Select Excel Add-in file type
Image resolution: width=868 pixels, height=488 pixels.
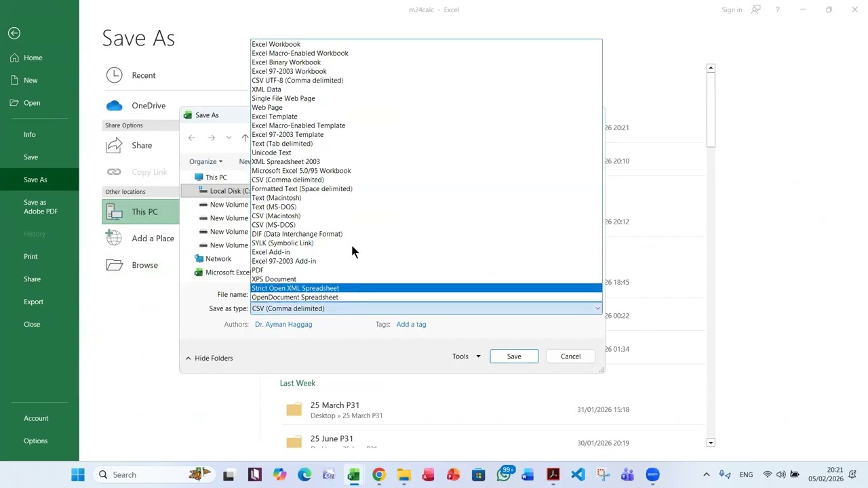click(x=426, y=252)
